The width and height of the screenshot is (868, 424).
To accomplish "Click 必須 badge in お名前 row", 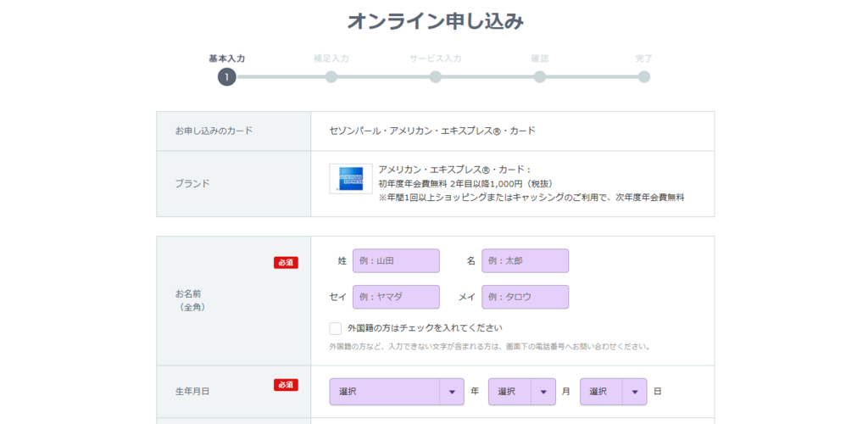I will click(x=286, y=263).
